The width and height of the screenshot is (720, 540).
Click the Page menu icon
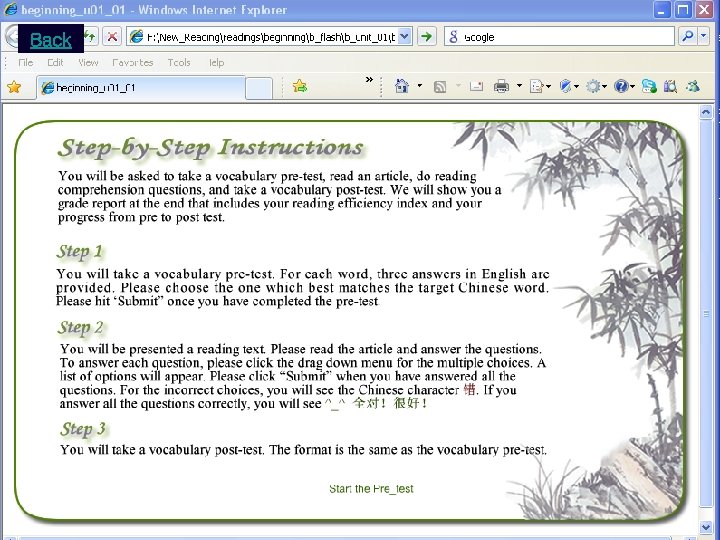pos(536,86)
